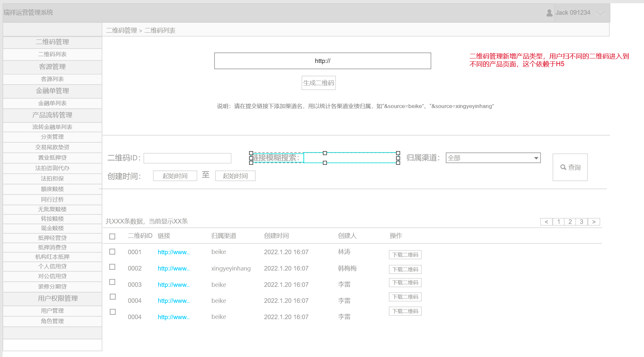644x357 pixels.
Task: Click 下载二维码 in the last row
Action: 405,311
